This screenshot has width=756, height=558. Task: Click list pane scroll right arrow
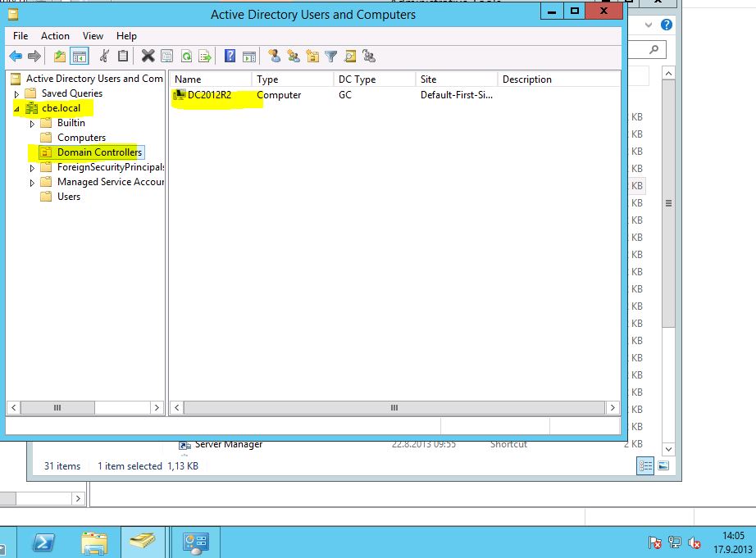click(613, 408)
